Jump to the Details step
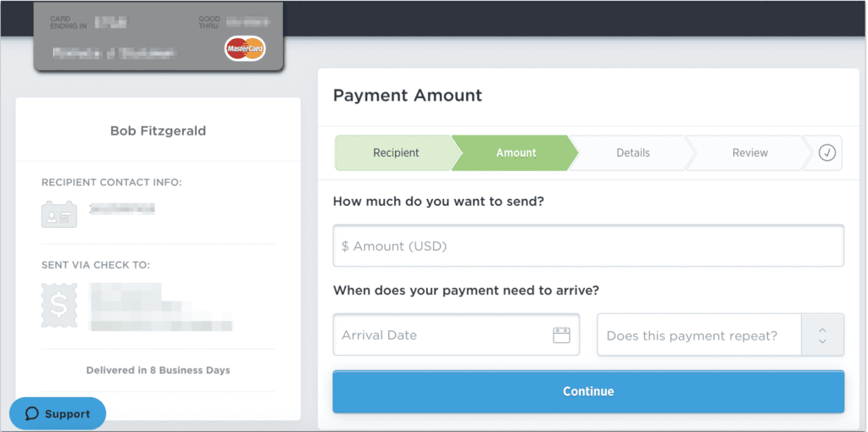868x432 pixels. pyautogui.click(x=633, y=153)
